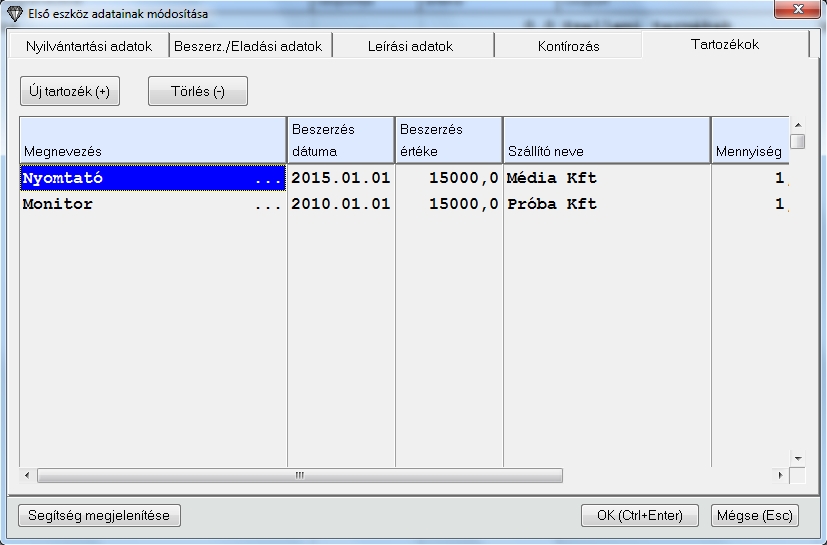Open the Beszerz./Eladási adatok tab
This screenshot has height=545, width=827.
[249, 46]
